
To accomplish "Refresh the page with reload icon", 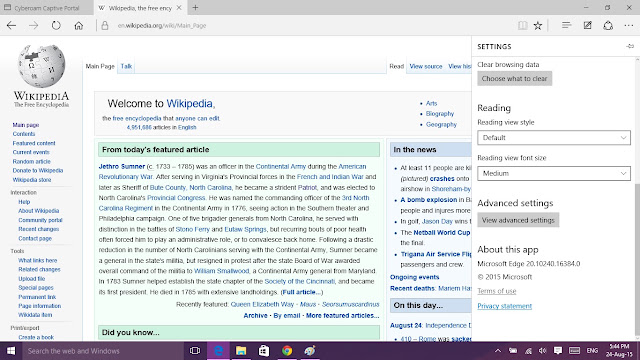I will click(56, 25).
